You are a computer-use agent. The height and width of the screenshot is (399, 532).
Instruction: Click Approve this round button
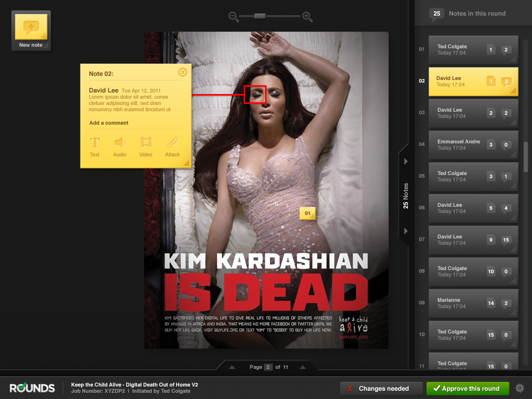(x=468, y=389)
